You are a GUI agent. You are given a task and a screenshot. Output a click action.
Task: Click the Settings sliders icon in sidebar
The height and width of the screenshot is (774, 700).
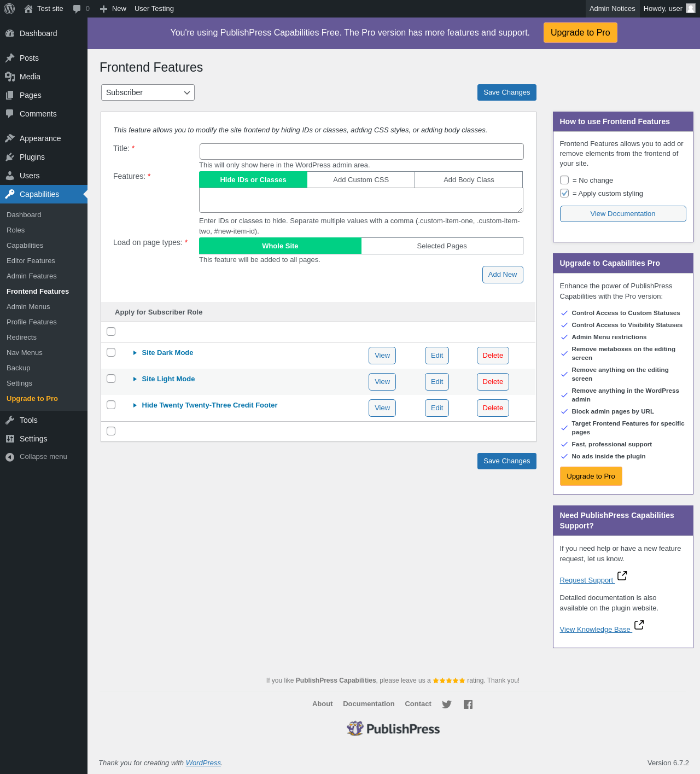click(x=10, y=439)
